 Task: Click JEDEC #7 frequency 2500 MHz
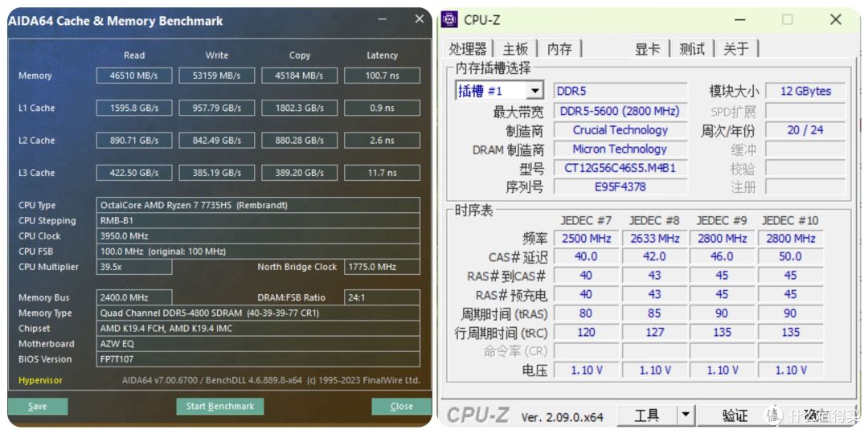[586, 239]
